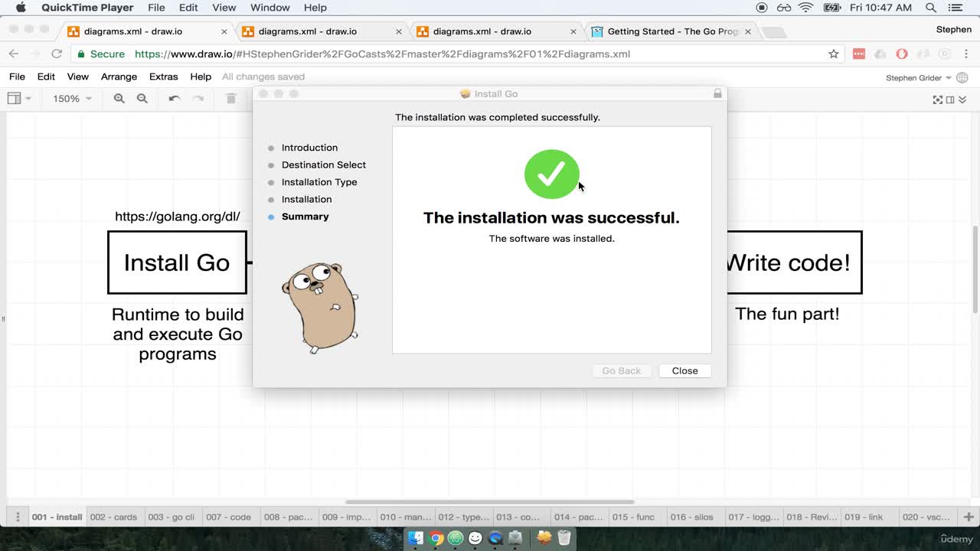Click the red Opera-style extension icon
The image size is (980, 551).
click(902, 54)
